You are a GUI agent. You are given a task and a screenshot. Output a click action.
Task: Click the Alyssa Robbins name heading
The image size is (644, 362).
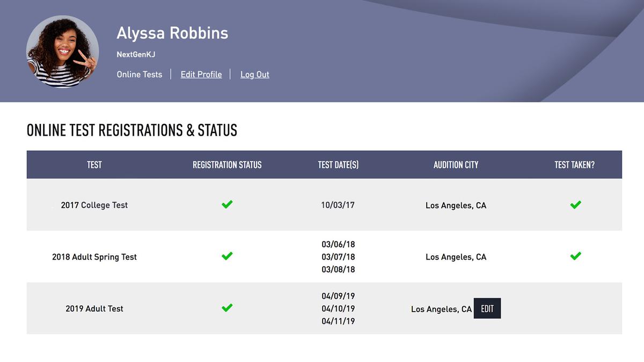[x=172, y=33]
